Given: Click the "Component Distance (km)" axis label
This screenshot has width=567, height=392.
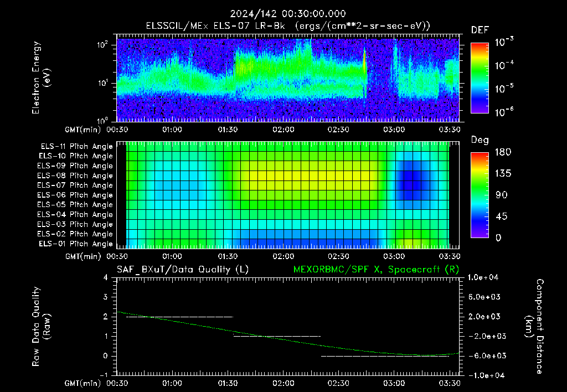Looking at the screenshot, I should pos(534,327).
